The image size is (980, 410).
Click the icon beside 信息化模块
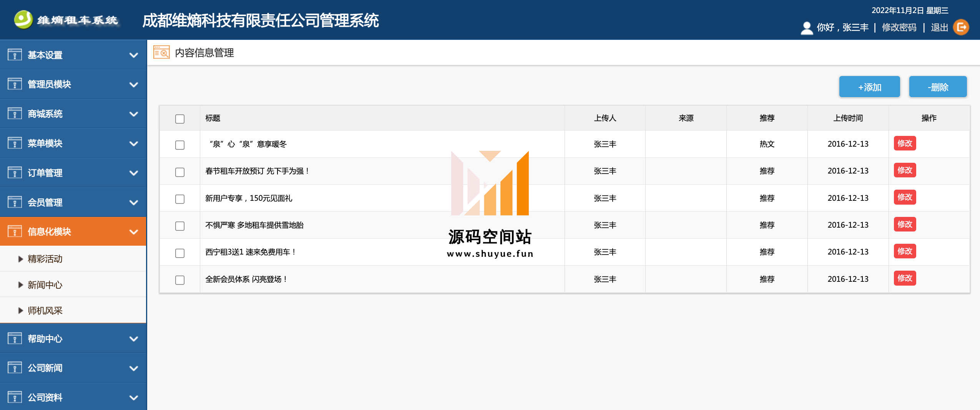click(x=15, y=231)
